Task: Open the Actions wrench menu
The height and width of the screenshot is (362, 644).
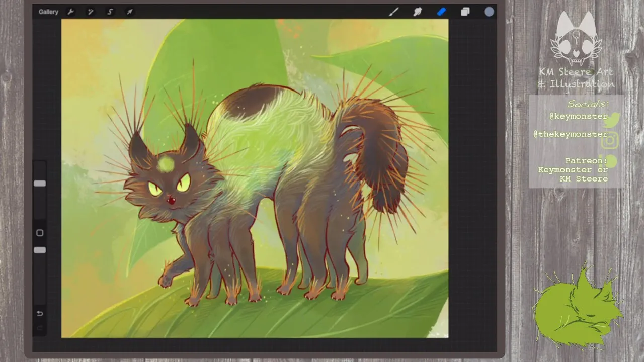Action: pos(70,12)
